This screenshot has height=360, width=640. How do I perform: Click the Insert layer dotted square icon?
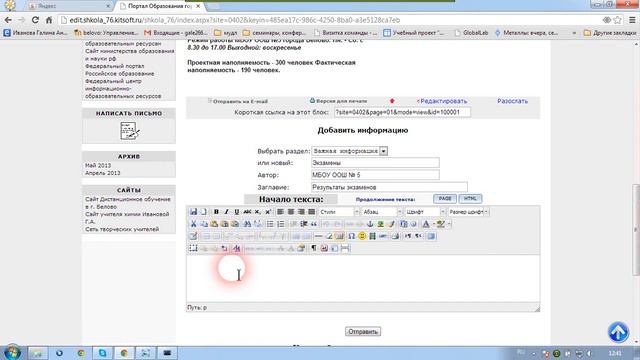[193, 248]
